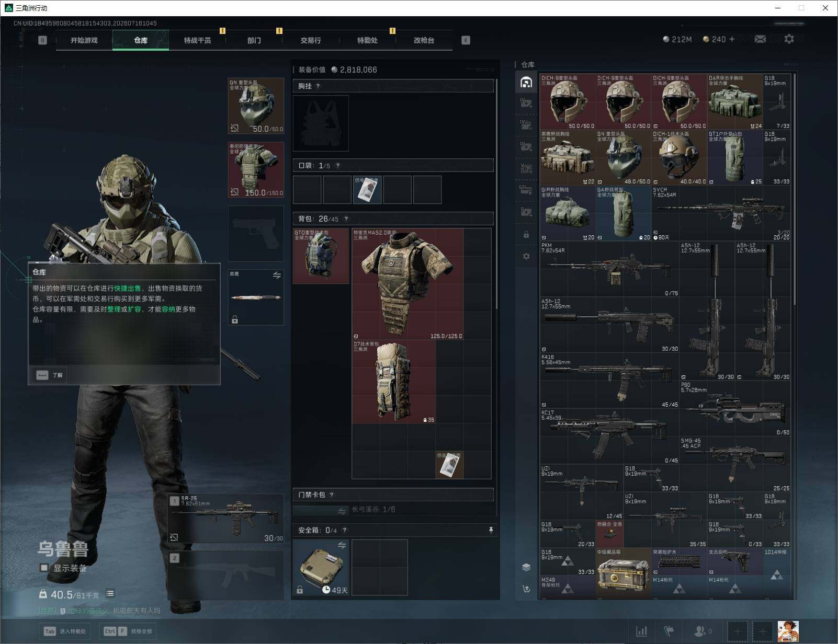The image size is (838, 644).
Task: Switch to the 交易行 tab
Action: point(311,40)
